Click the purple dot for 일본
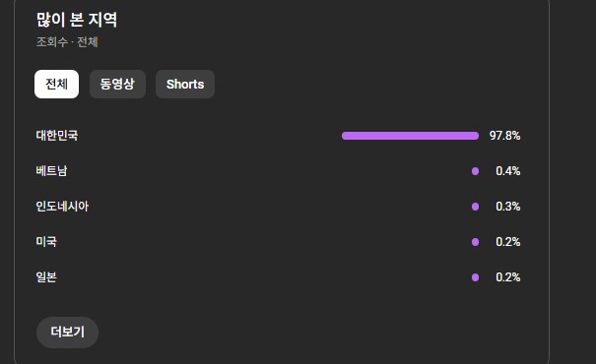The width and height of the screenshot is (596, 364). (475, 277)
